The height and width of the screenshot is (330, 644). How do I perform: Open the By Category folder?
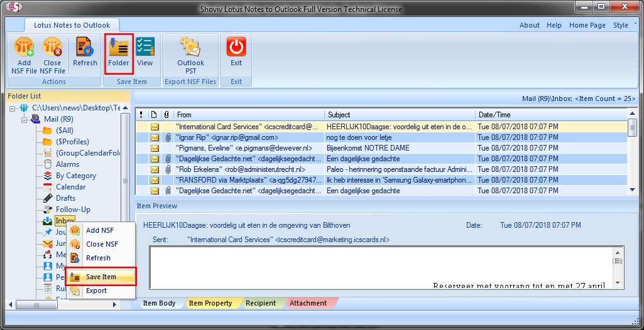[x=75, y=176]
